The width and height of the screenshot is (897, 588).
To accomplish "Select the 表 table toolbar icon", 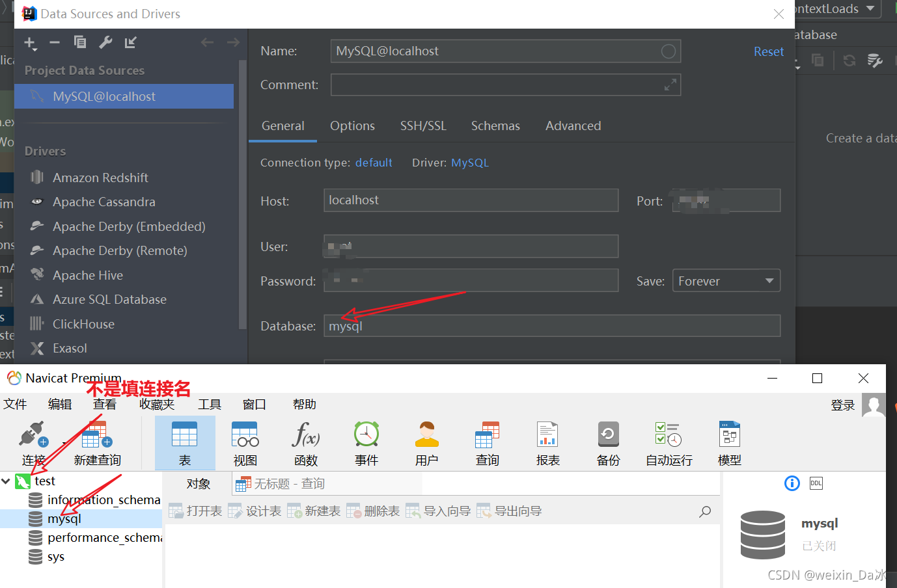I will pos(185,444).
